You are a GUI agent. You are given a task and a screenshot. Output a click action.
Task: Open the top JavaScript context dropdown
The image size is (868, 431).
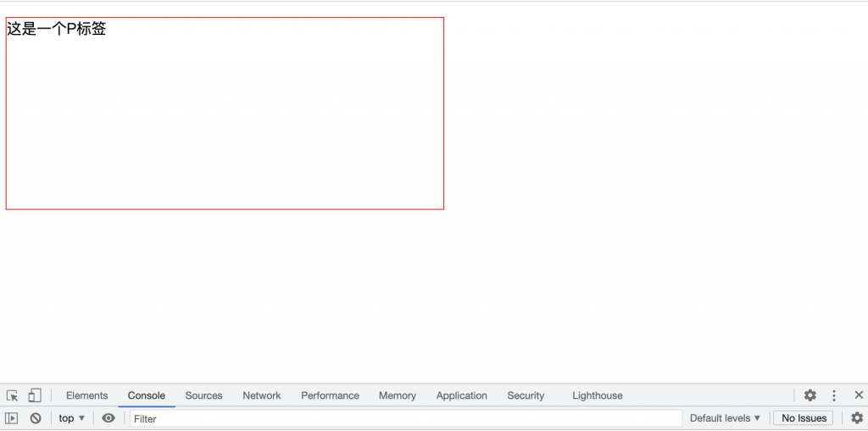(72, 418)
